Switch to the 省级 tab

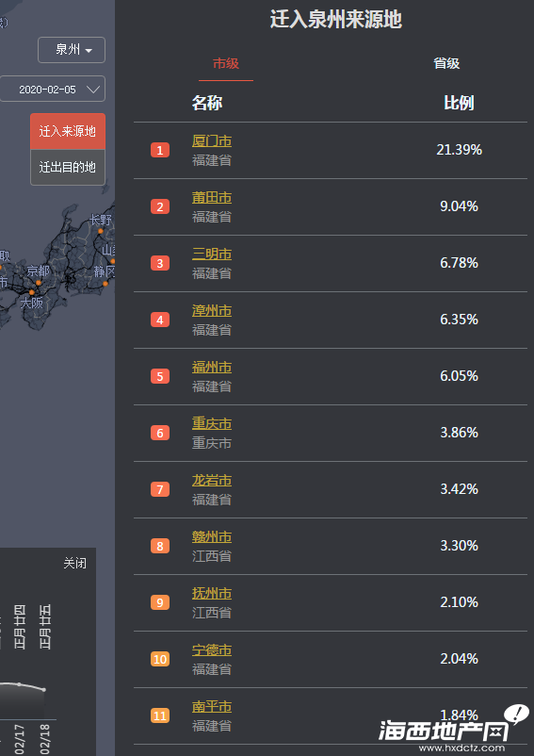[x=446, y=64]
